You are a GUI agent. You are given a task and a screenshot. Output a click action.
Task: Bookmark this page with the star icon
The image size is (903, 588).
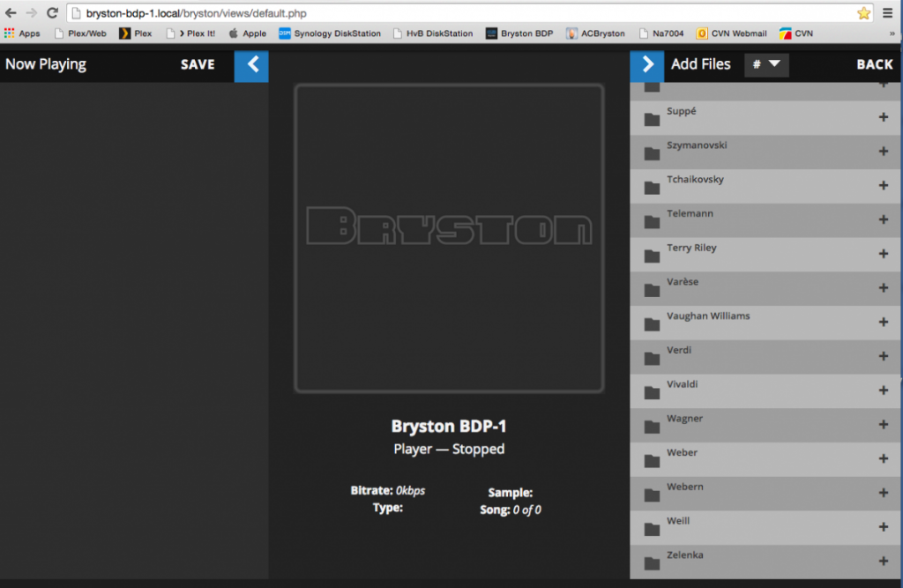863,13
